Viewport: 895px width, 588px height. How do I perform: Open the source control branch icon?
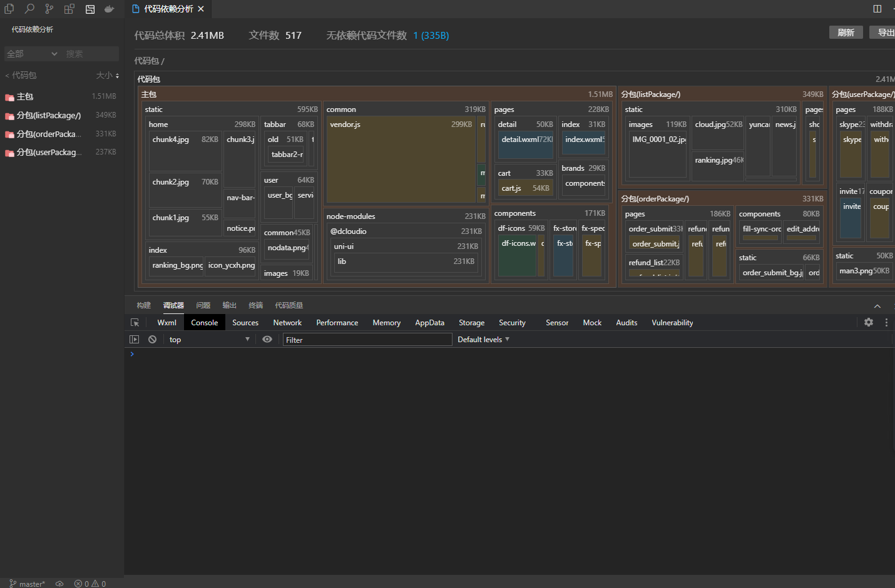pyautogui.click(x=49, y=9)
